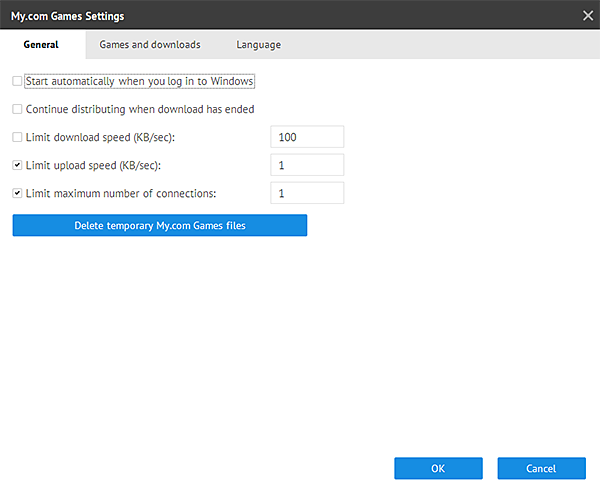Toggle Continue distributing when download has ended

17,109
